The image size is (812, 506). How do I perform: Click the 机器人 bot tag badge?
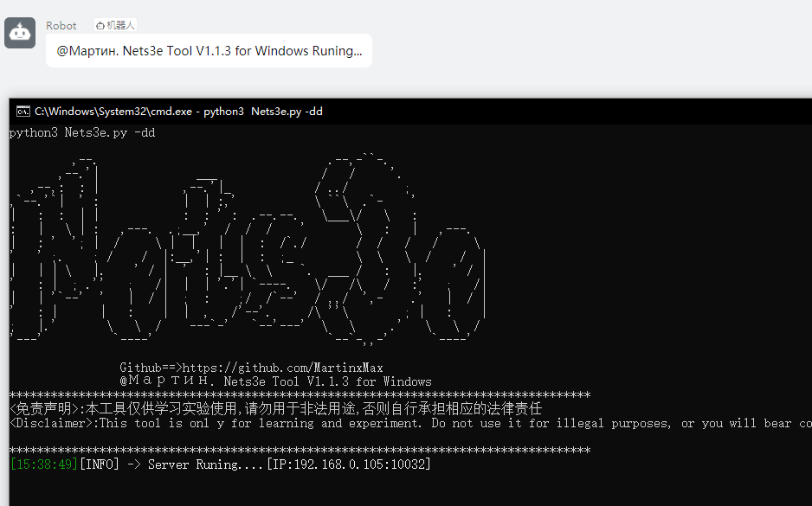point(115,25)
